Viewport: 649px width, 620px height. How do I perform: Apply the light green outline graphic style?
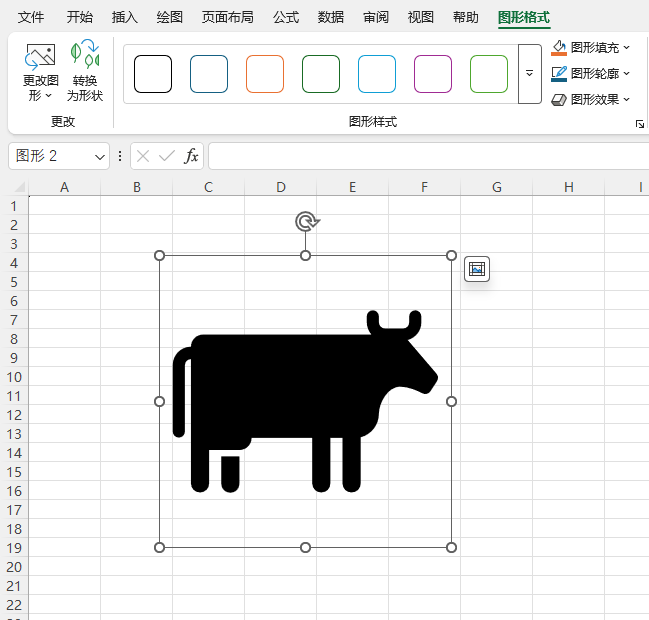click(489, 74)
